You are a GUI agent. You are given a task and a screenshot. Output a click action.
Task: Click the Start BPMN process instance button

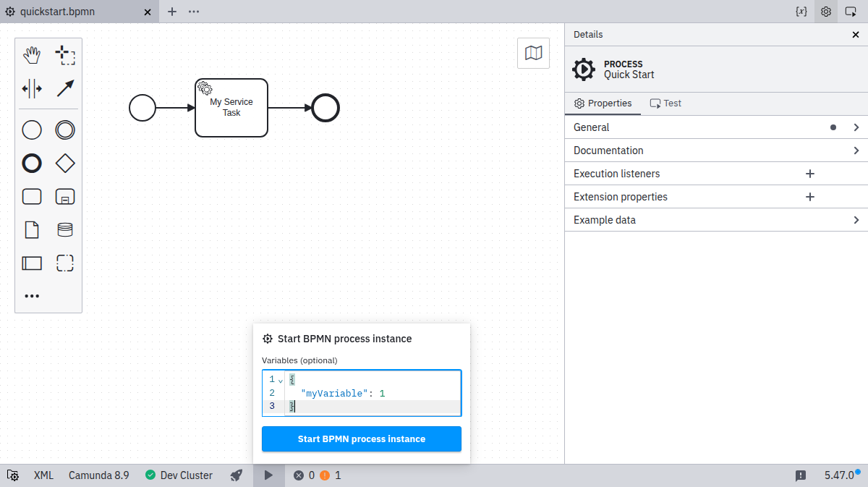click(362, 439)
